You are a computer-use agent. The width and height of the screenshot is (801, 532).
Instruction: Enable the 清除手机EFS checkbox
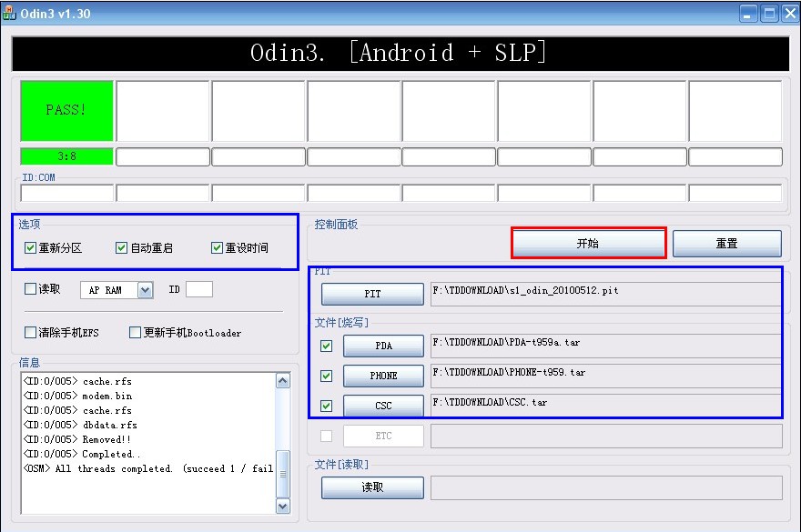point(30,332)
